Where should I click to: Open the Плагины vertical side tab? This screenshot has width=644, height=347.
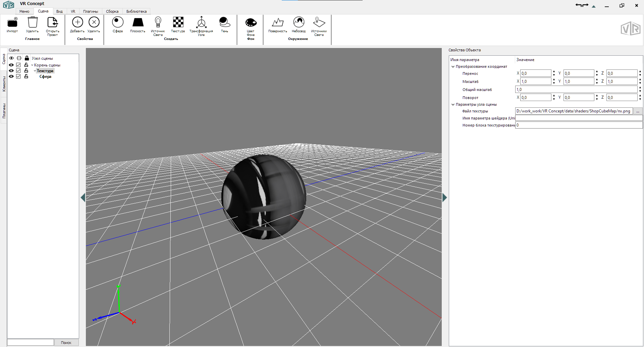click(x=4, y=111)
